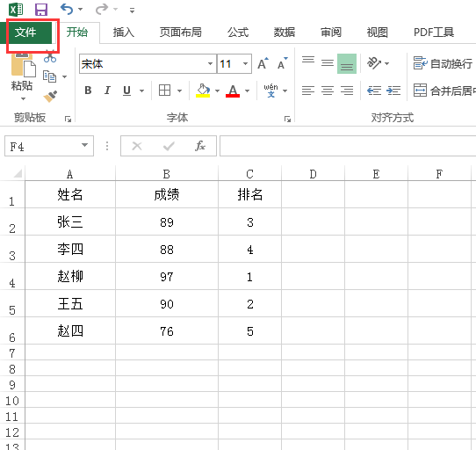
Task: Switch to the 公式 ribbon tab
Action: [238, 33]
